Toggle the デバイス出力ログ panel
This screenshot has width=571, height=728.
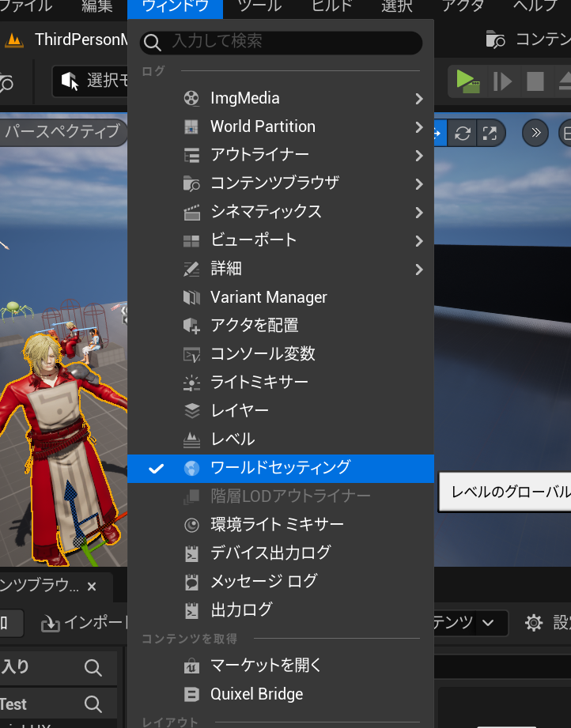[x=281, y=553]
